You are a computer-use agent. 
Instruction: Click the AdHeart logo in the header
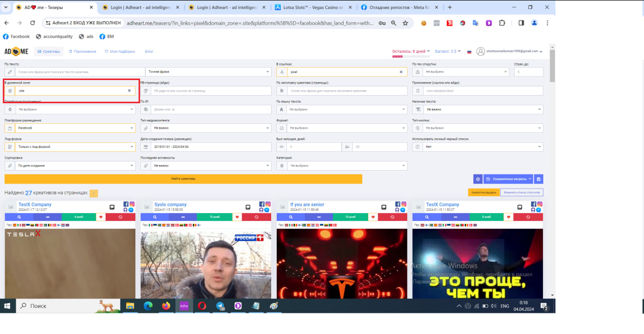click(x=17, y=51)
